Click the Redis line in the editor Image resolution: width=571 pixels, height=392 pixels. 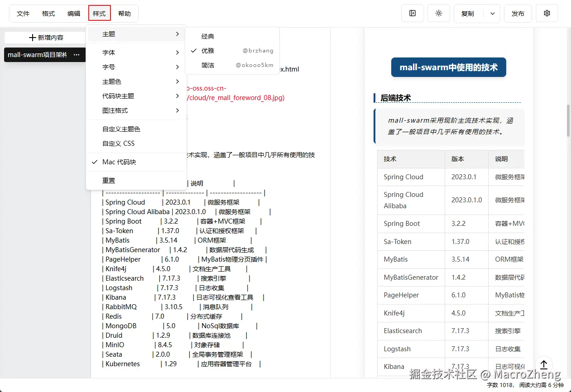pyautogui.click(x=173, y=316)
